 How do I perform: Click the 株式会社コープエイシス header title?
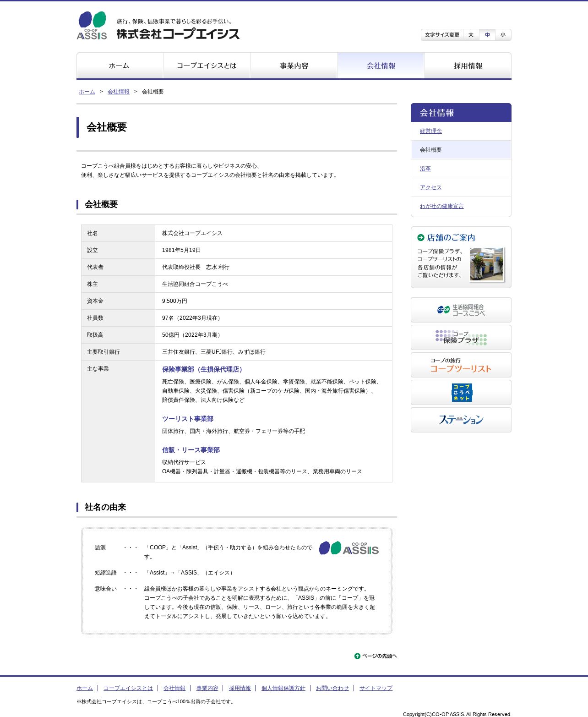(x=178, y=34)
